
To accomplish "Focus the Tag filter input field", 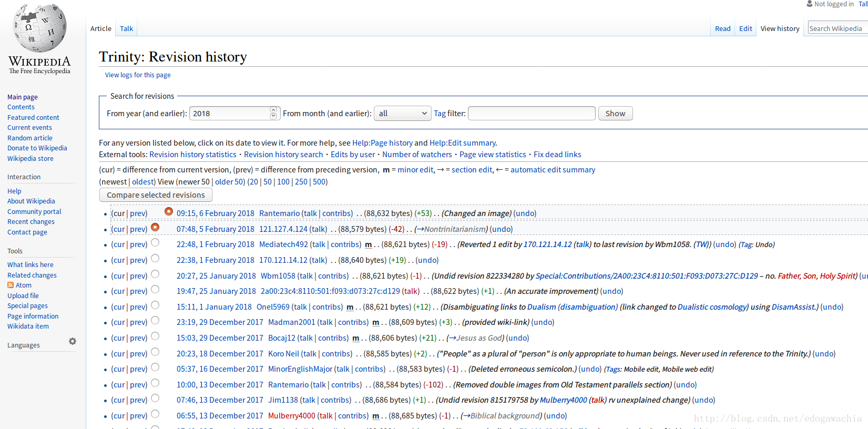I will (532, 114).
